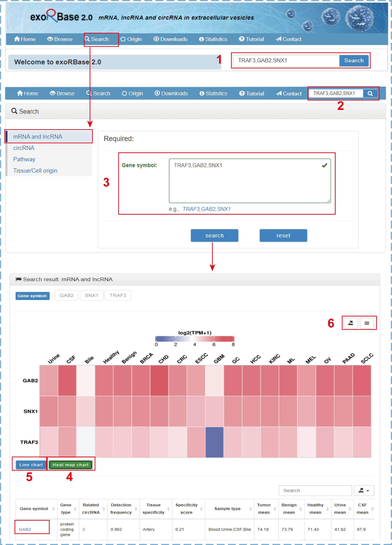Open Origin in the second navigation bar
The width and height of the screenshot is (392, 545).
[132, 93]
